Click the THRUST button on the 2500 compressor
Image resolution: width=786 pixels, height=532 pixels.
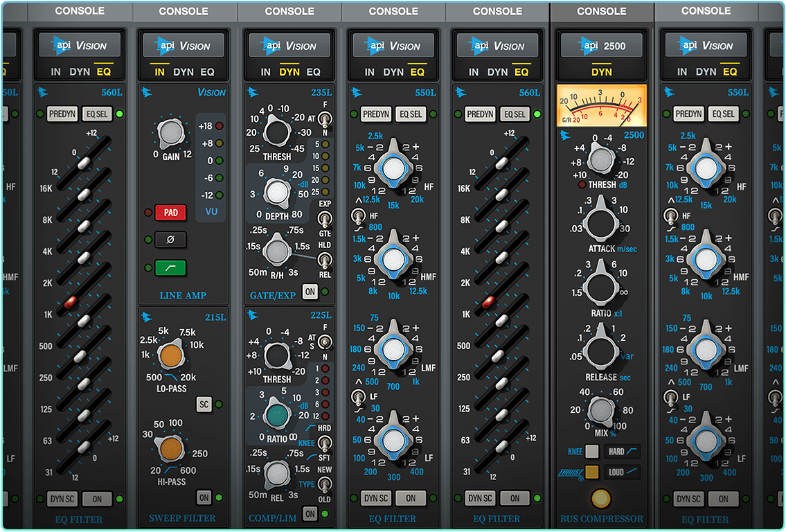pyautogui.click(x=592, y=472)
